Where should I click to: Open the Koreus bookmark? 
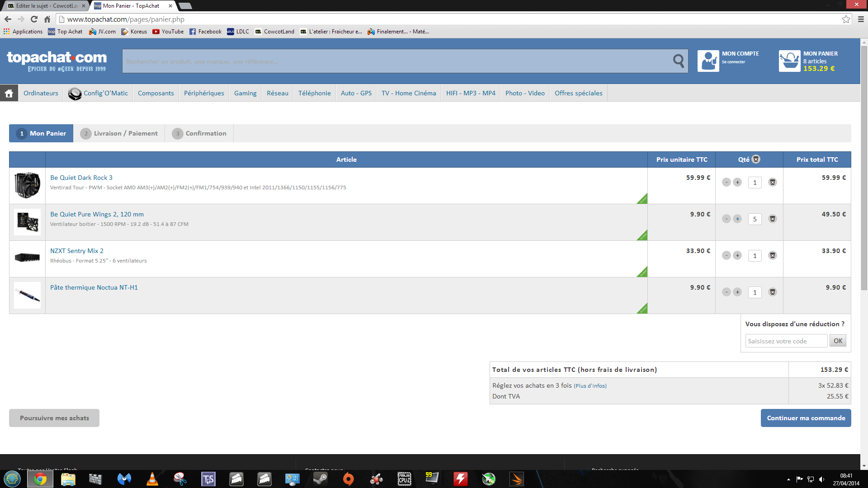tap(134, 32)
